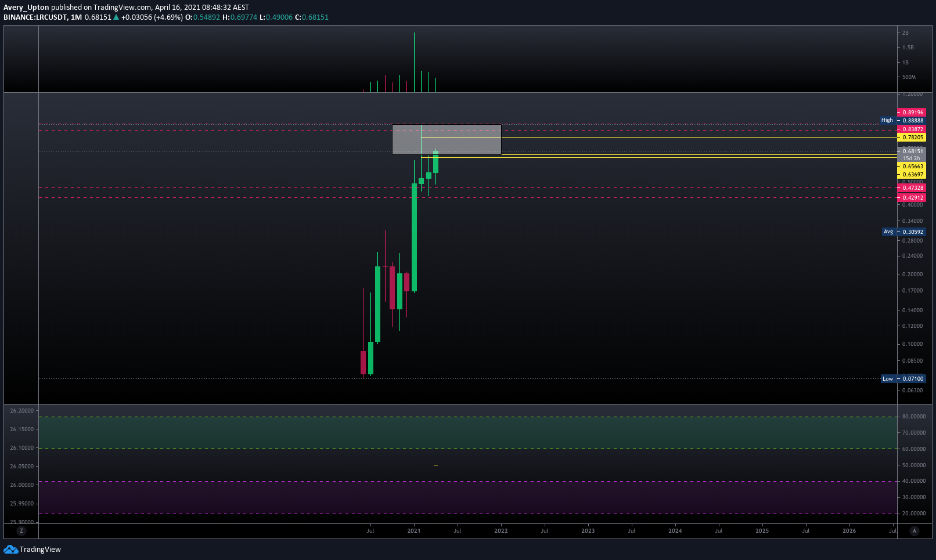Click the Avg tag on price axis
936x560 pixels.
coord(888,232)
